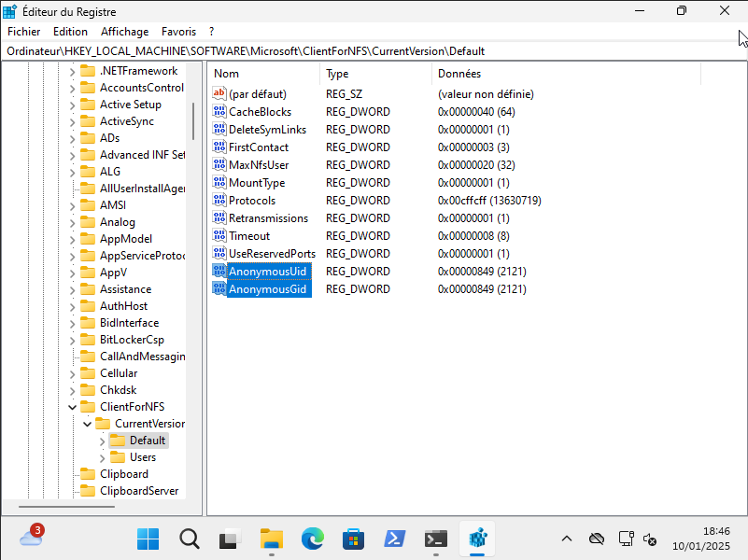Open the Fichier menu
Screen dimensions: 748x560
coord(24,32)
